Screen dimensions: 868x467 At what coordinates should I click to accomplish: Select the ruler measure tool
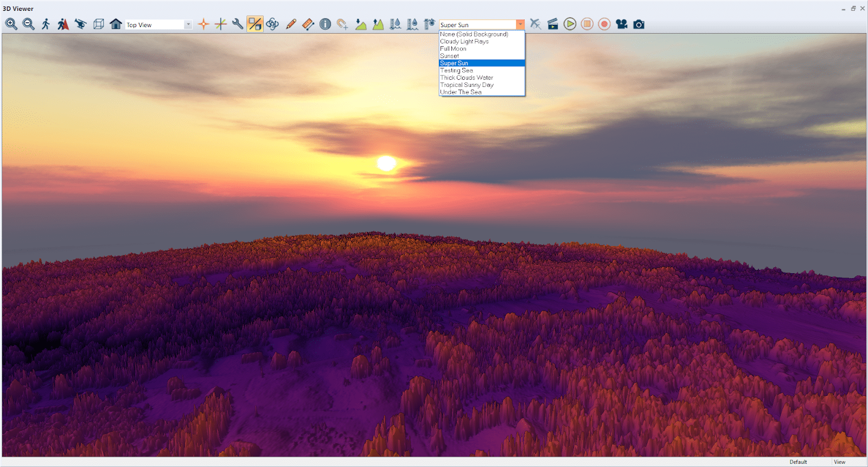pyautogui.click(x=308, y=24)
